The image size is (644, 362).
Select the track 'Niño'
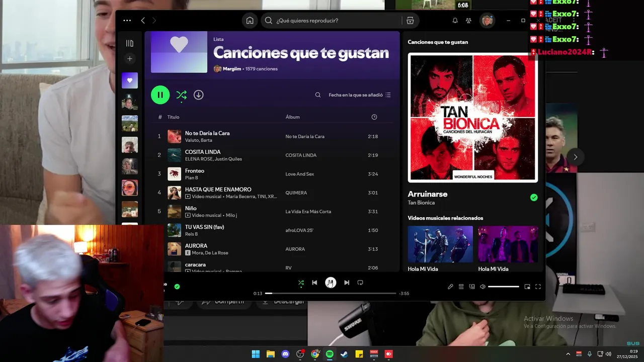point(191,208)
